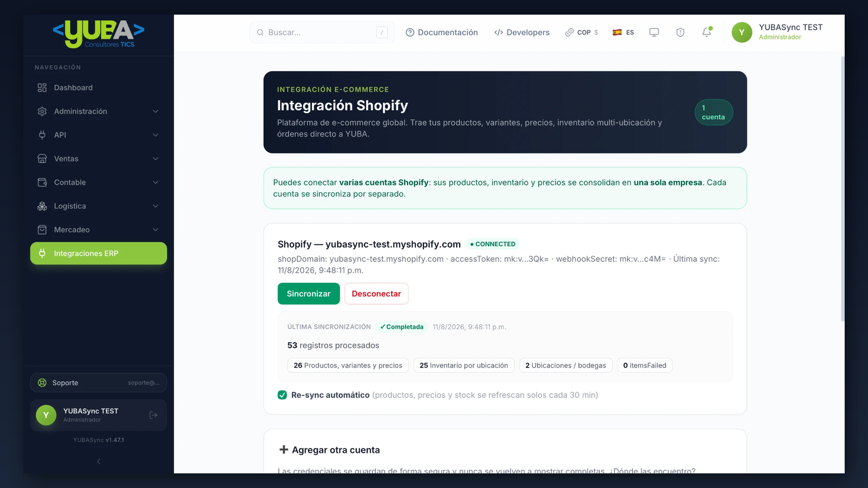This screenshot has height=488, width=868.
Task: Focus the Buscar search field
Action: 322,33
